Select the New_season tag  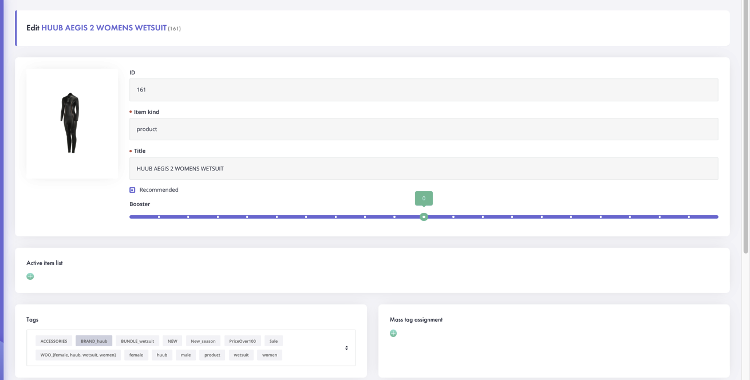coord(203,341)
